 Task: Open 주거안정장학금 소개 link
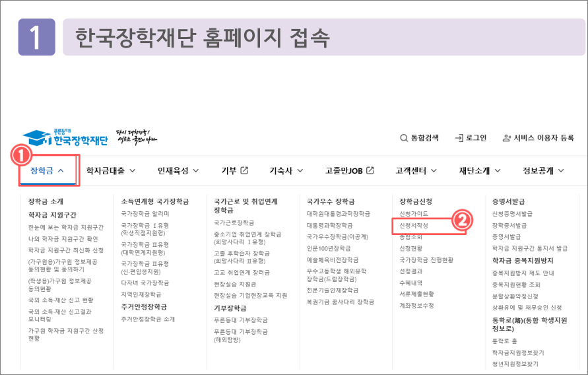148,319
